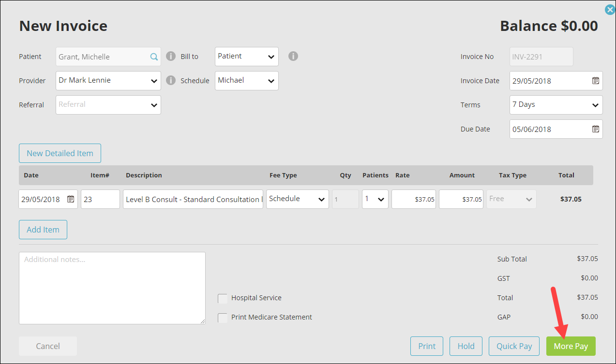Screen dimensions: 616x364
Task: Click the Tax Type column header
Action: (x=512, y=175)
